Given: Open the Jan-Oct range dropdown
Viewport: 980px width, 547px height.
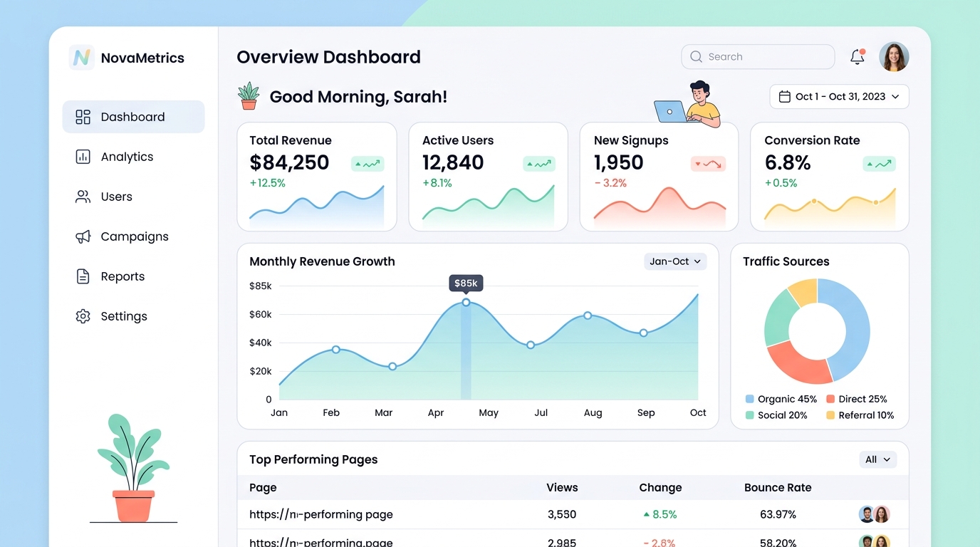Looking at the screenshot, I should [x=675, y=261].
